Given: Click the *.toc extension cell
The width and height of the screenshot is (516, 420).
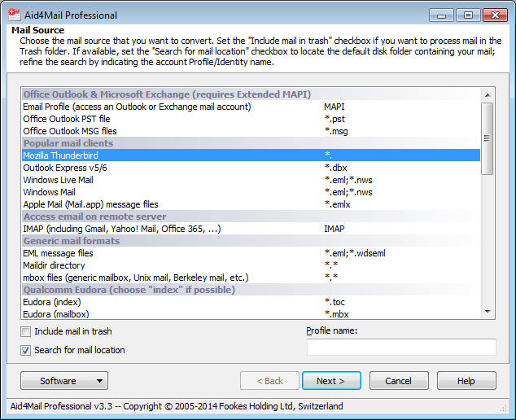Looking at the screenshot, I should [x=335, y=301].
